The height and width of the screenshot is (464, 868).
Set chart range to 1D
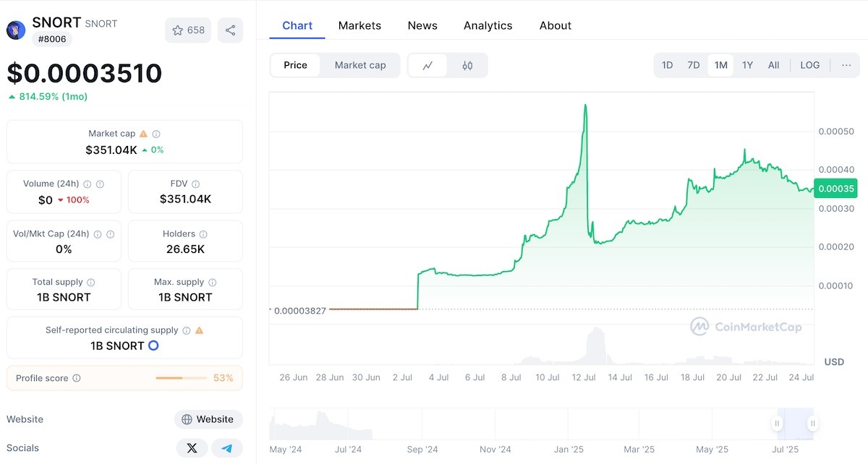(668, 65)
